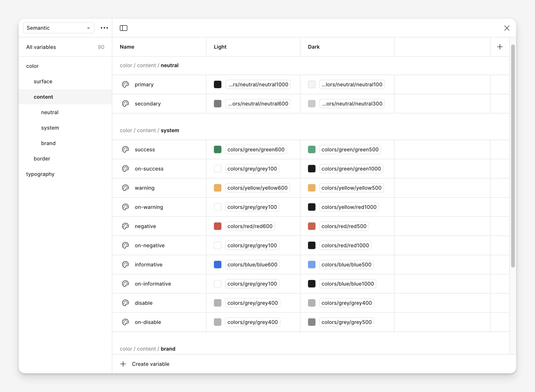Toggle the sidebar panel icon
The height and width of the screenshot is (392, 535).
pos(123,28)
